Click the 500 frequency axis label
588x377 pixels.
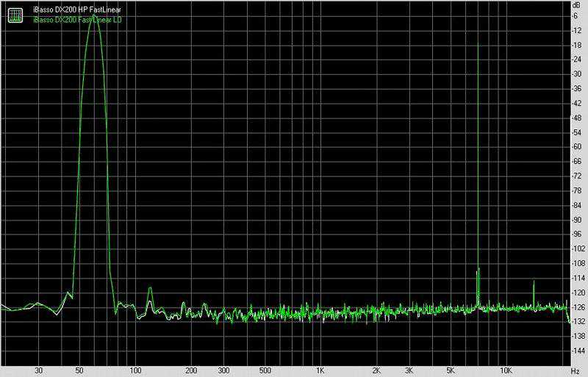[x=264, y=369]
